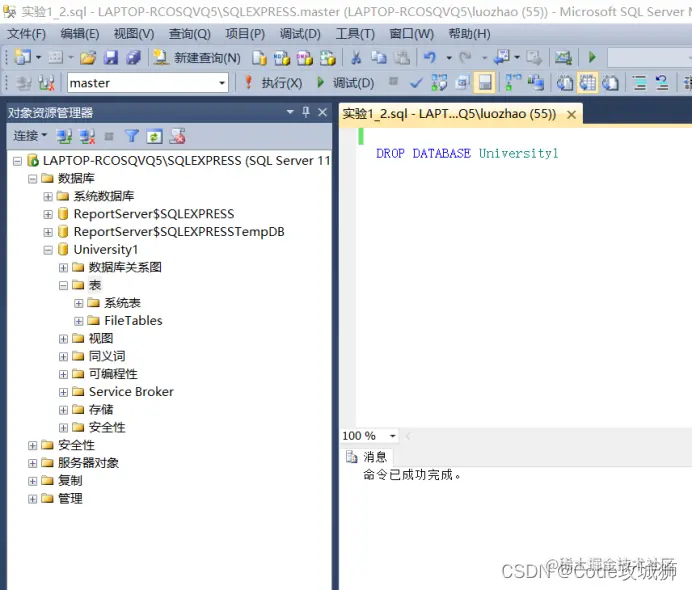Open Object Explorer window position dropdown arrow

(x=290, y=112)
